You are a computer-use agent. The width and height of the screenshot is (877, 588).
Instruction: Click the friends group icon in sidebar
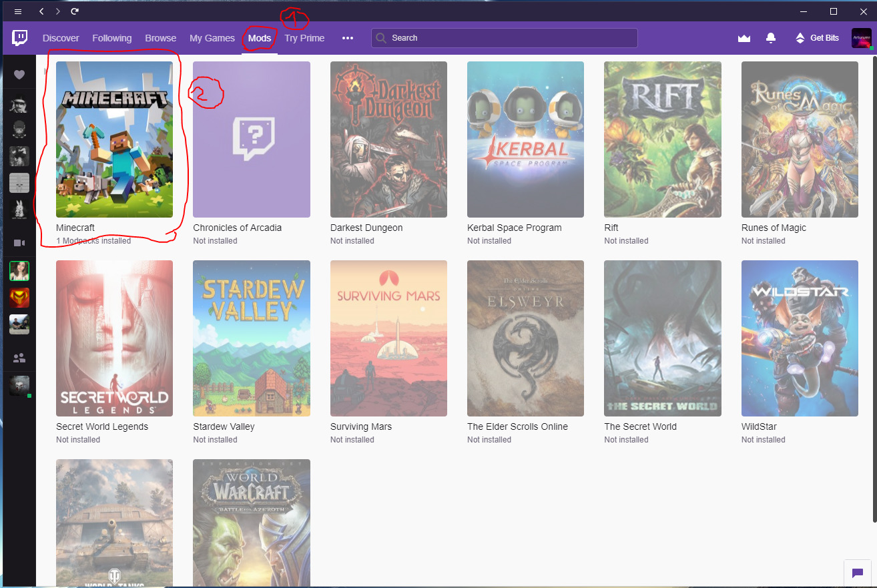click(x=19, y=358)
